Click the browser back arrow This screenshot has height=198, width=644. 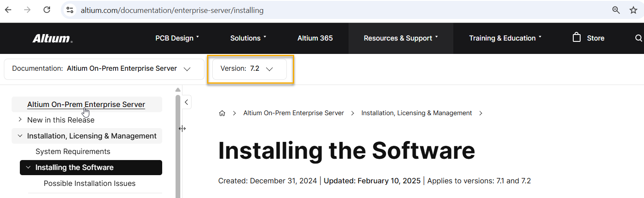tap(8, 10)
